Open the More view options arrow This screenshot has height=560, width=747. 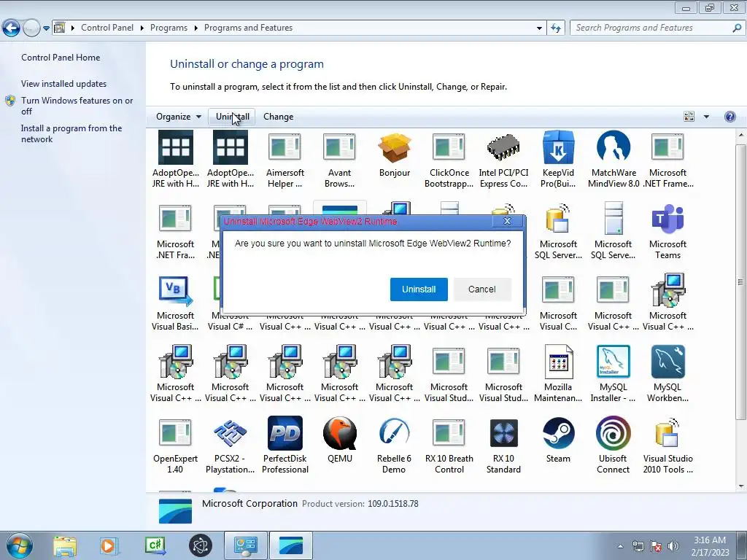(x=706, y=117)
